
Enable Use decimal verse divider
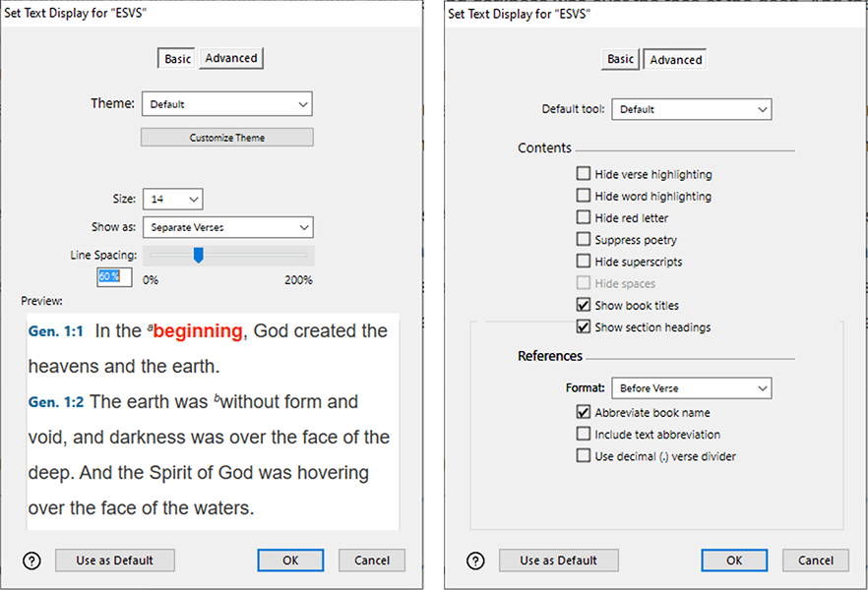coord(584,456)
